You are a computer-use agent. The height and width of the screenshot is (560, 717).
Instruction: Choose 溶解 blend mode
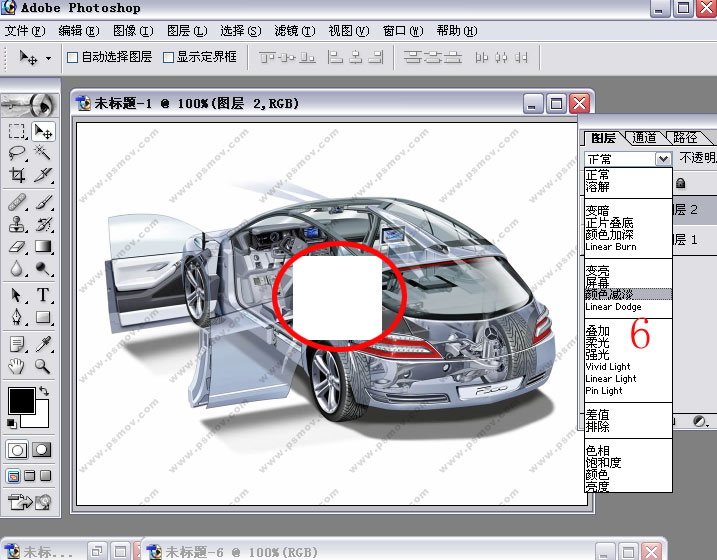[x=598, y=187]
